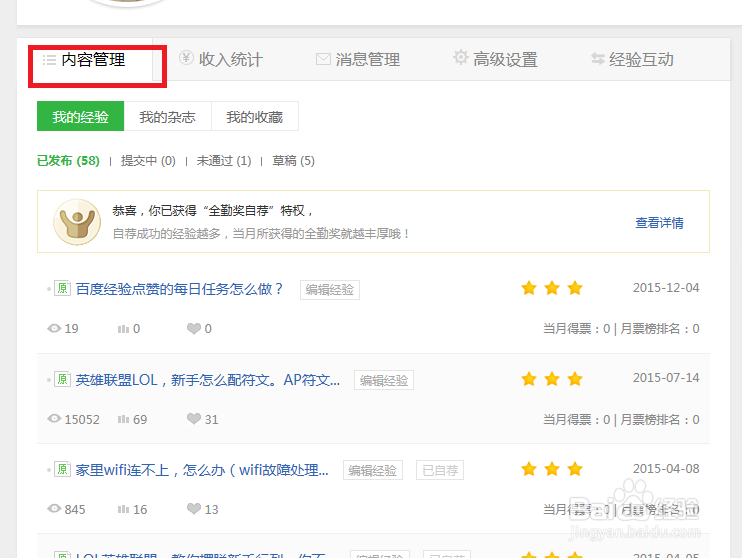Image resolution: width=742 pixels, height=558 pixels.
Task: Show the 已发布 (58) list
Action: click(x=68, y=161)
